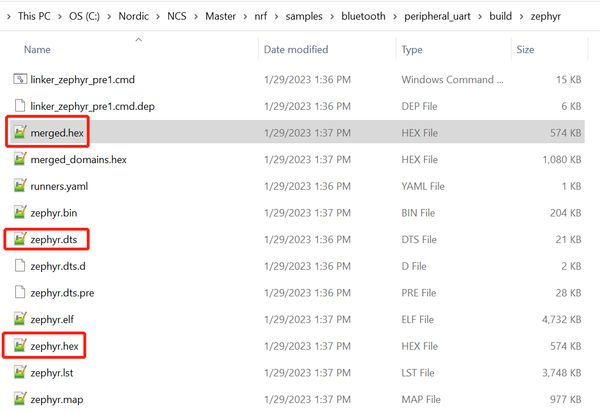Sort files by Name column header

point(37,49)
